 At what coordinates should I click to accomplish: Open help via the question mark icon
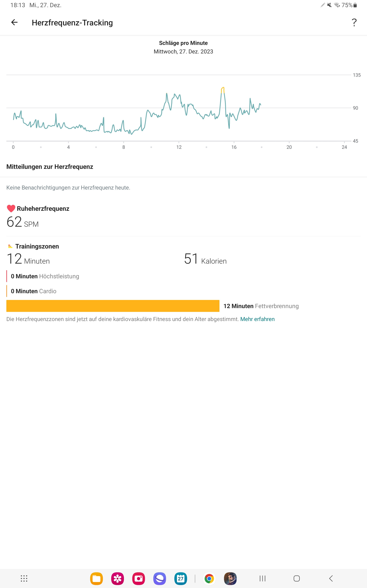point(354,22)
